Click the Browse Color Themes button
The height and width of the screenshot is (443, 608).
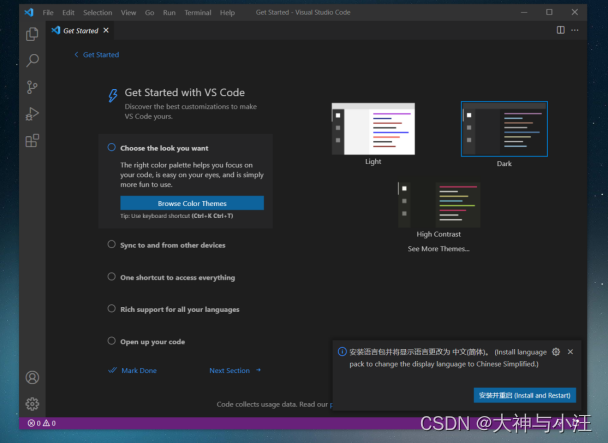pos(192,203)
